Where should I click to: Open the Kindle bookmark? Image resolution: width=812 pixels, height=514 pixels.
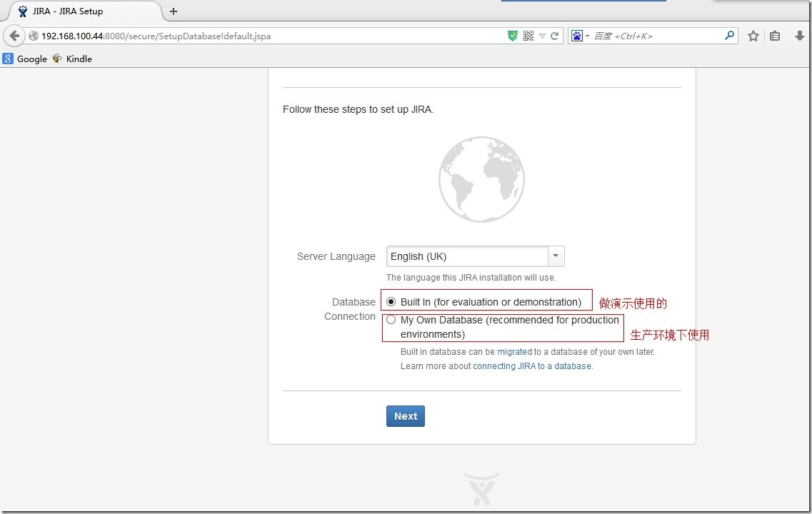[72, 59]
